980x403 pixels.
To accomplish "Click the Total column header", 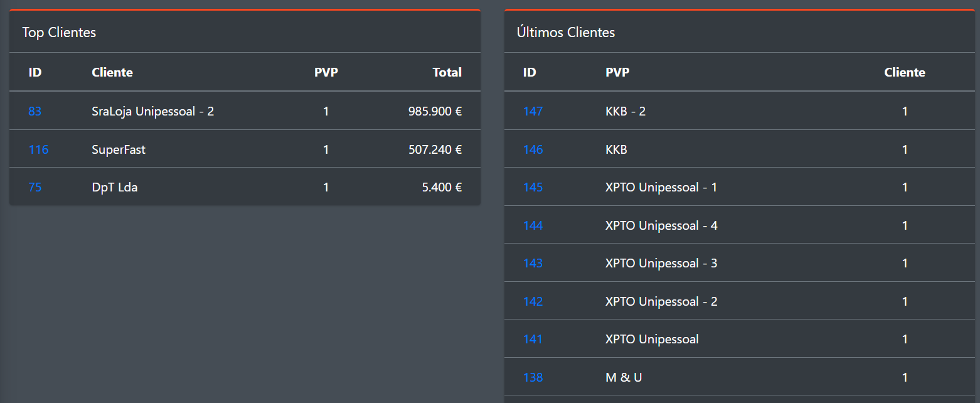I will click(x=447, y=72).
